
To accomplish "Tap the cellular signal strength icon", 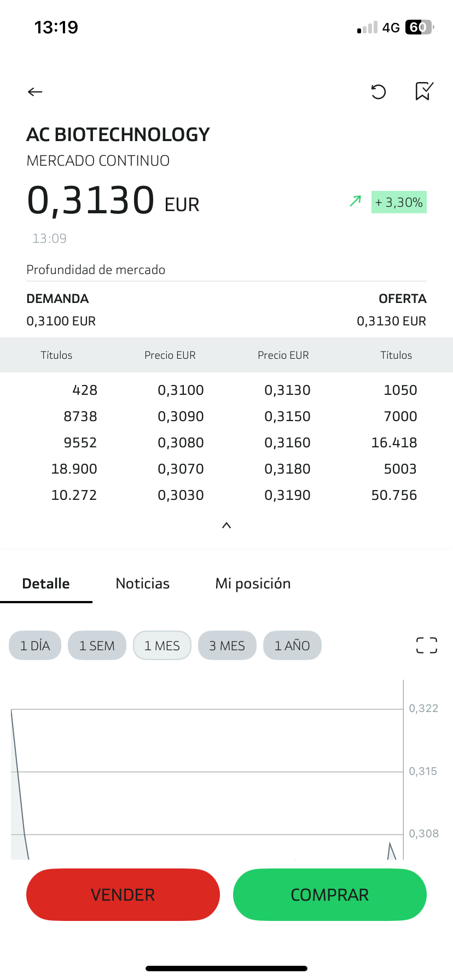I will (367, 28).
